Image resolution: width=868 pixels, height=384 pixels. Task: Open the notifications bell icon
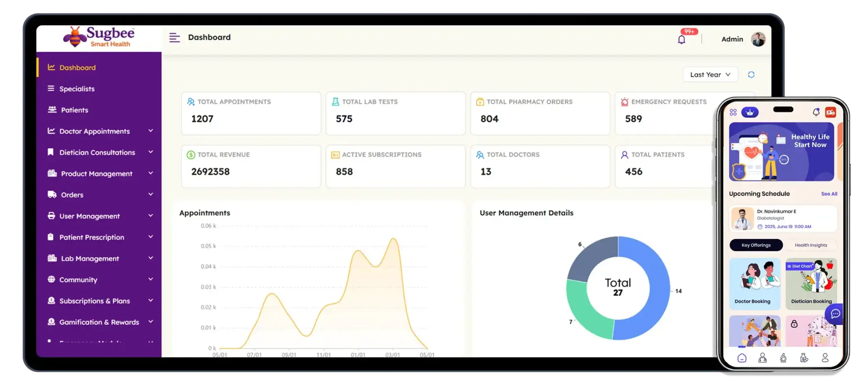click(x=682, y=40)
